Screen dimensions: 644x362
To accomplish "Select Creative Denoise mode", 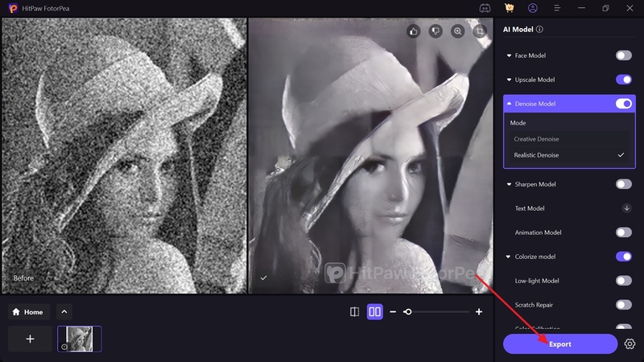I will (569, 139).
